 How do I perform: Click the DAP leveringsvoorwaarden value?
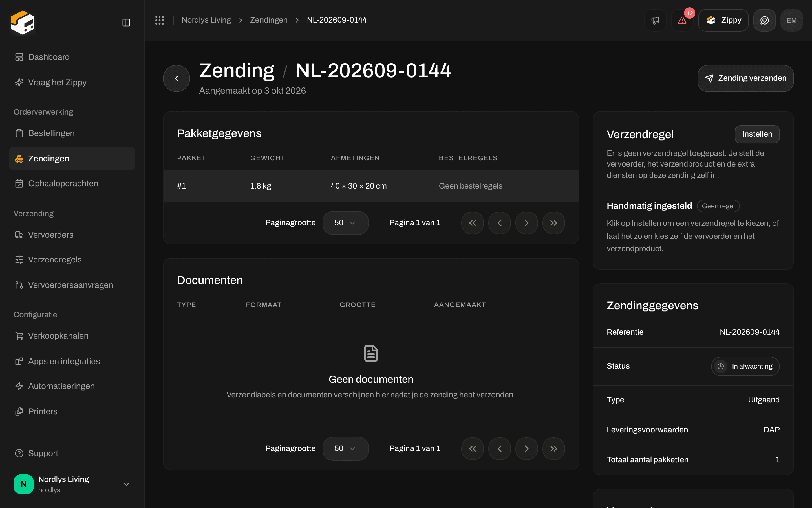[x=771, y=430]
